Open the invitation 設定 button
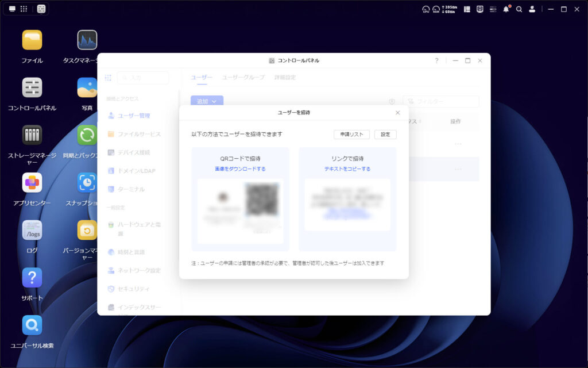The image size is (588, 368). point(385,134)
